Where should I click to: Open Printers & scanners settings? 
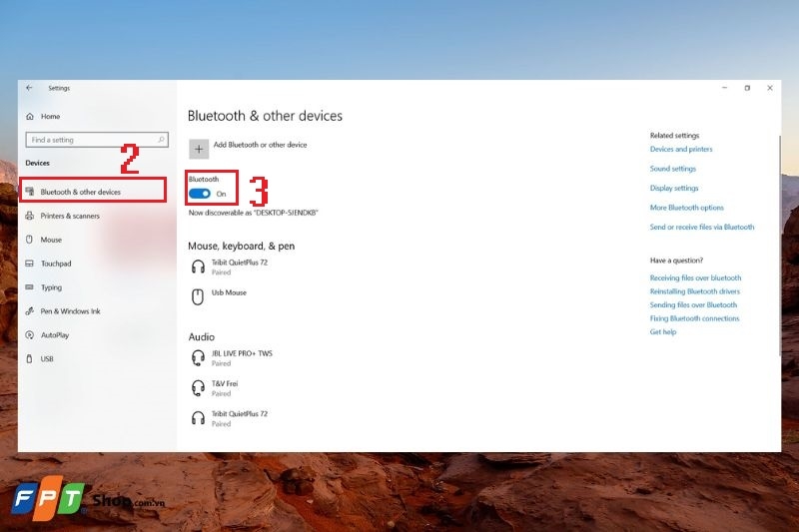point(70,216)
